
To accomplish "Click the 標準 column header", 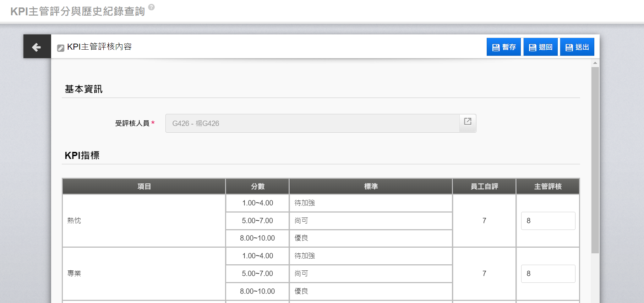I will coord(371,187).
